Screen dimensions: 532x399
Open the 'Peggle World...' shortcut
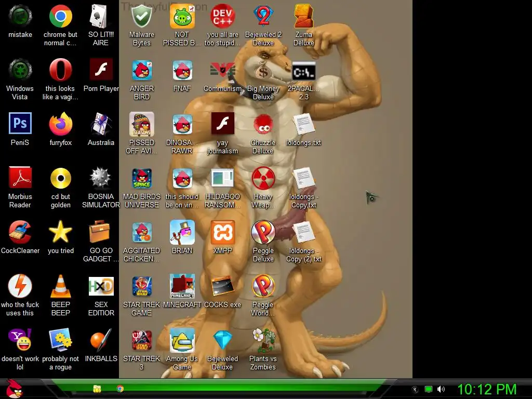click(263, 286)
